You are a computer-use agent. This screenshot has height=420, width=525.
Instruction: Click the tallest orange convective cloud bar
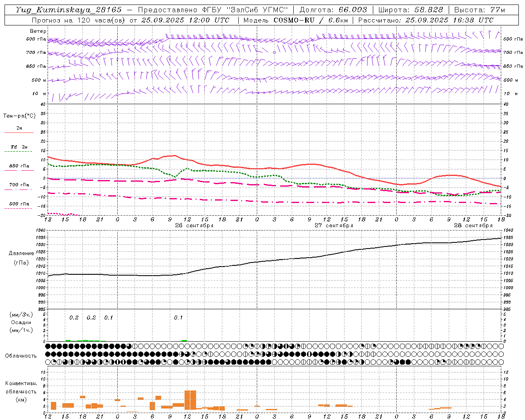click(x=190, y=400)
